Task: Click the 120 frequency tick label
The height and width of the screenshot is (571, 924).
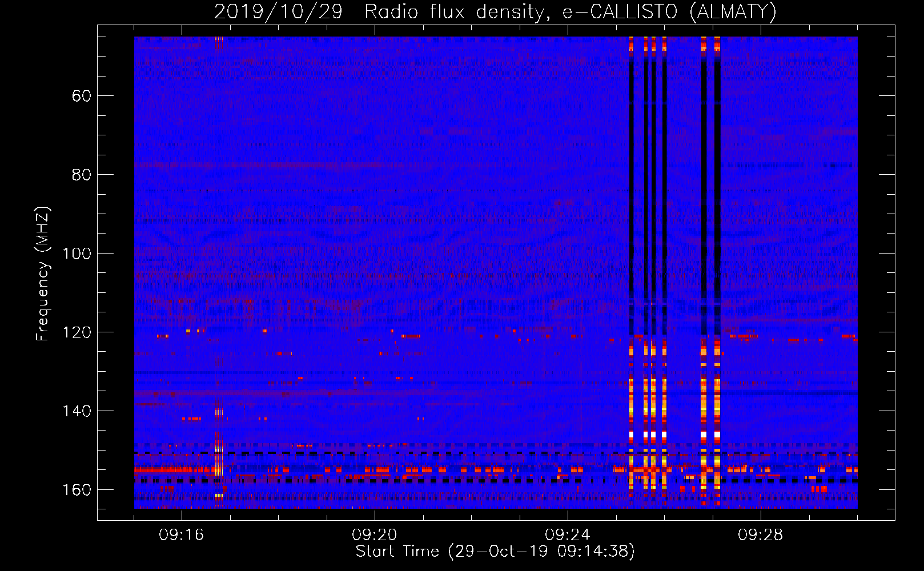Action: coord(77,332)
